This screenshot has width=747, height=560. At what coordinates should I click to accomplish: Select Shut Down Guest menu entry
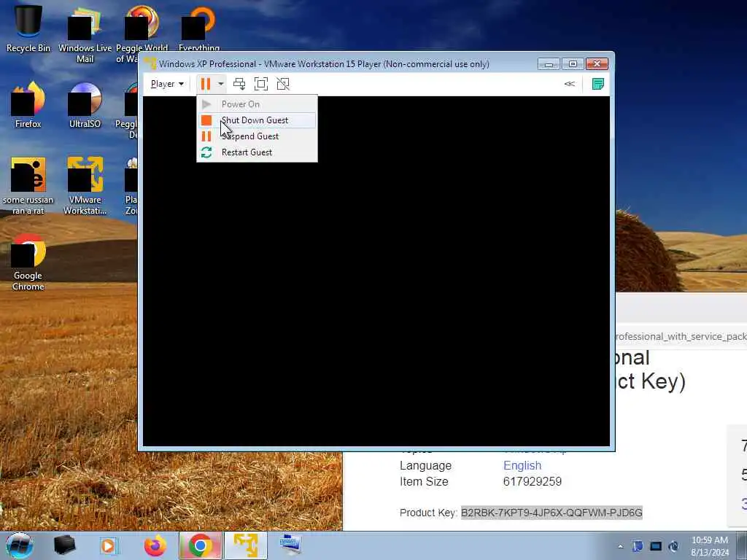pos(257,120)
